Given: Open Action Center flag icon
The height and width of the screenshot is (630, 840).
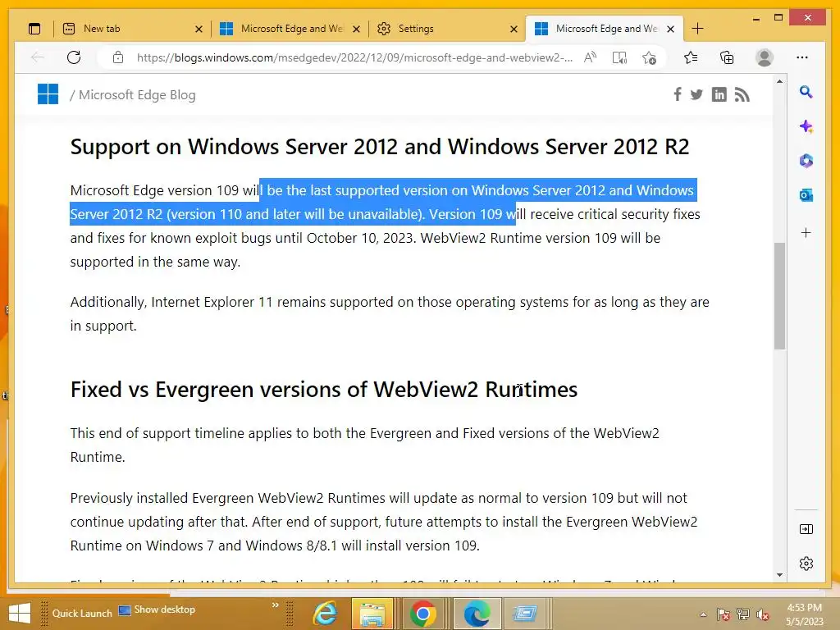Looking at the screenshot, I should 724,614.
